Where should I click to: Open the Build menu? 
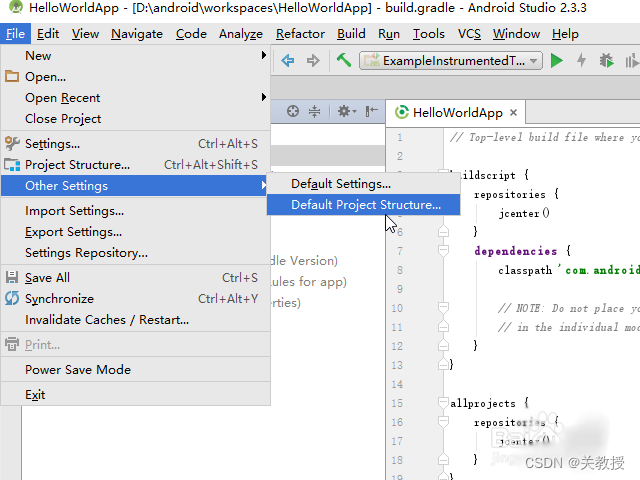[x=351, y=34]
